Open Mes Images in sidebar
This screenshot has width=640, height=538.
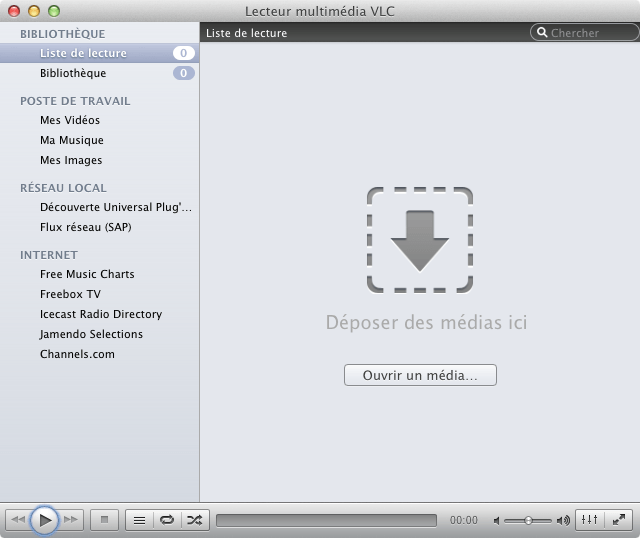click(71, 160)
